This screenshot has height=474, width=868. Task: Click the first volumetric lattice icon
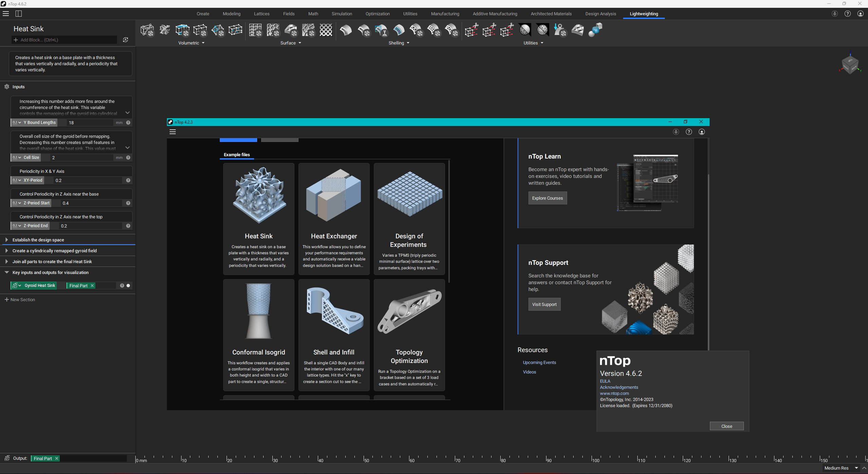pyautogui.click(x=147, y=30)
